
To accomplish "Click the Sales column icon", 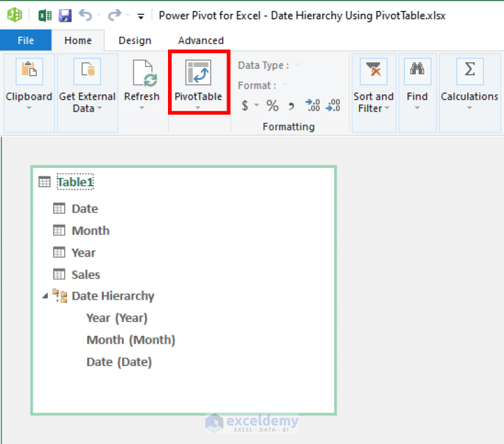I will pyautogui.click(x=59, y=274).
